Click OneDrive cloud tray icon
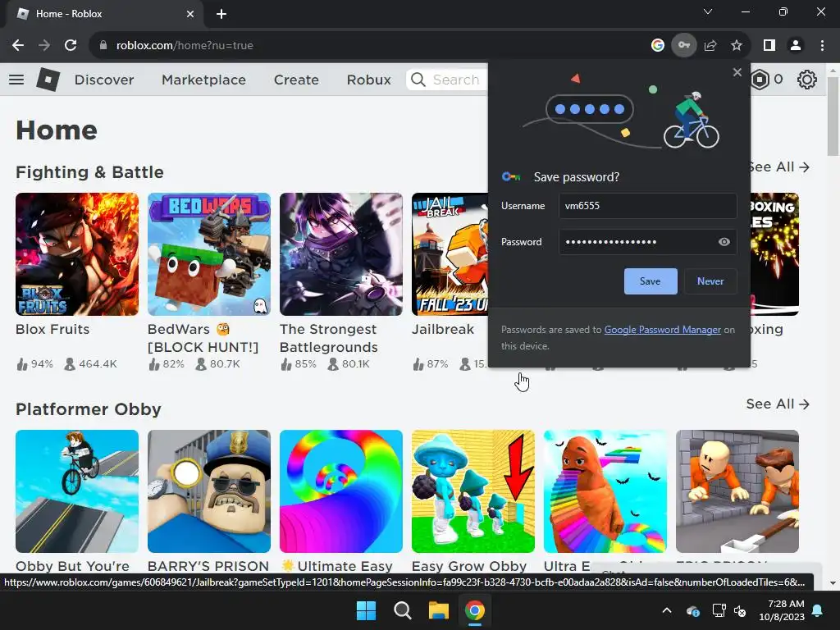Viewport: 840px width, 630px height. pos(692,610)
